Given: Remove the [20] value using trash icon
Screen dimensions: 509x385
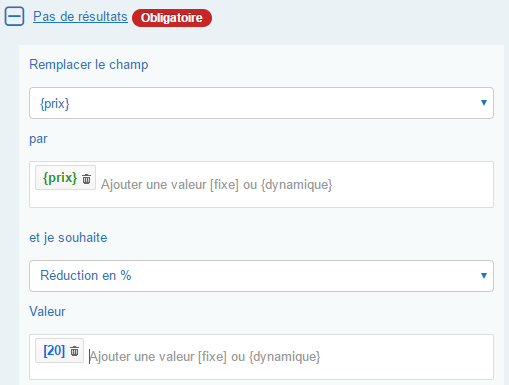Looking at the screenshot, I should (x=75, y=351).
